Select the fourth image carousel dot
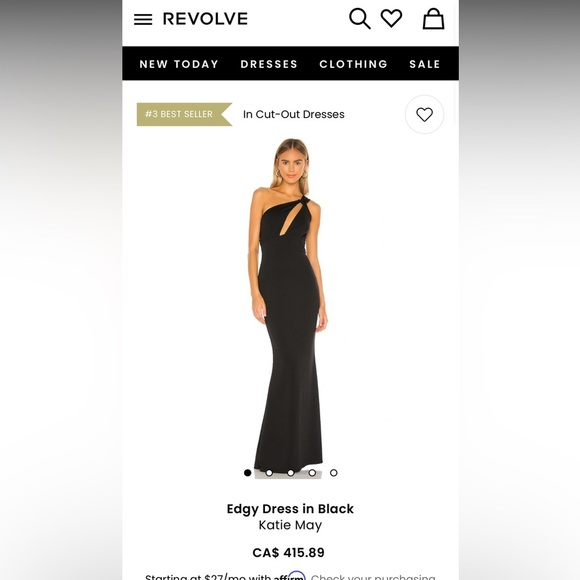The height and width of the screenshot is (580, 580). click(312, 473)
